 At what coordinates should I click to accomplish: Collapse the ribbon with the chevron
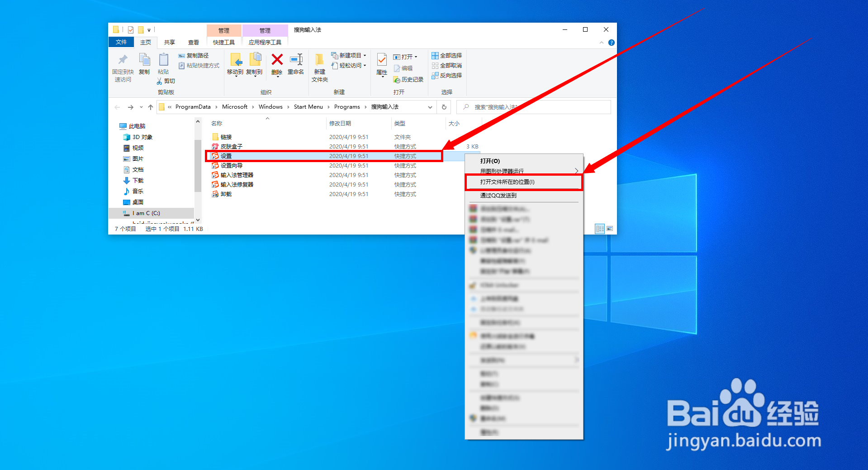(602, 43)
